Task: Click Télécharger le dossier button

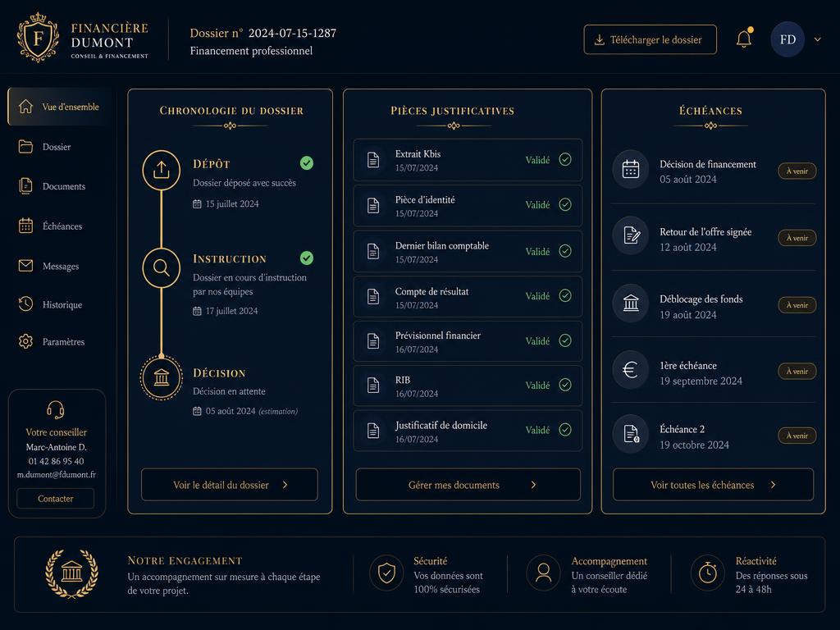Action: pyautogui.click(x=650, y=39)
